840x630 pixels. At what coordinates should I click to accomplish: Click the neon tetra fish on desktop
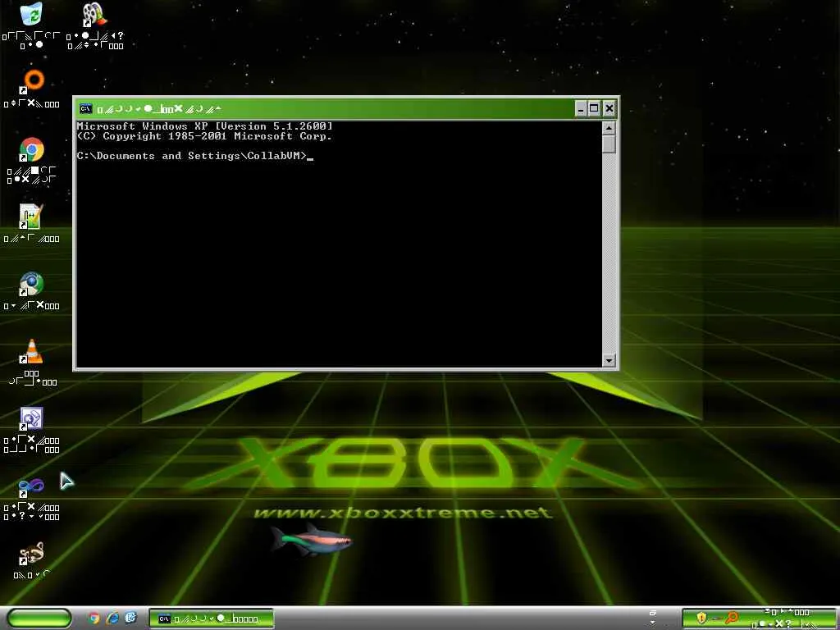[311, 539]
